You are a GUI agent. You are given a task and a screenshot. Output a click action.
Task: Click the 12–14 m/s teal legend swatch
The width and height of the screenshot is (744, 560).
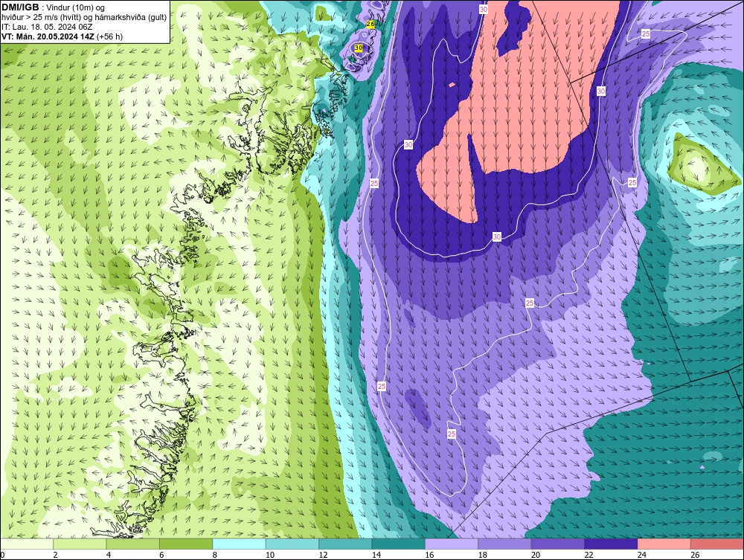click(x=346, y=544)
